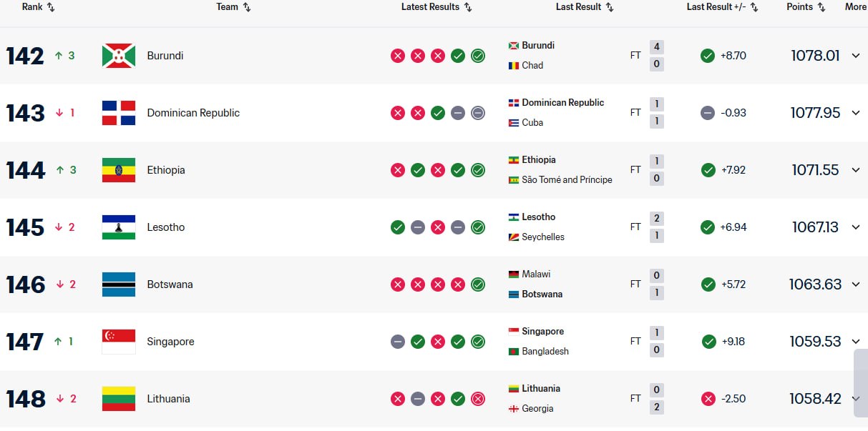The height and width of the screenshot is (431, 868).
Task: Click the Dominican Republic flag
Action: pyautogui.click(x=119, y=113)
